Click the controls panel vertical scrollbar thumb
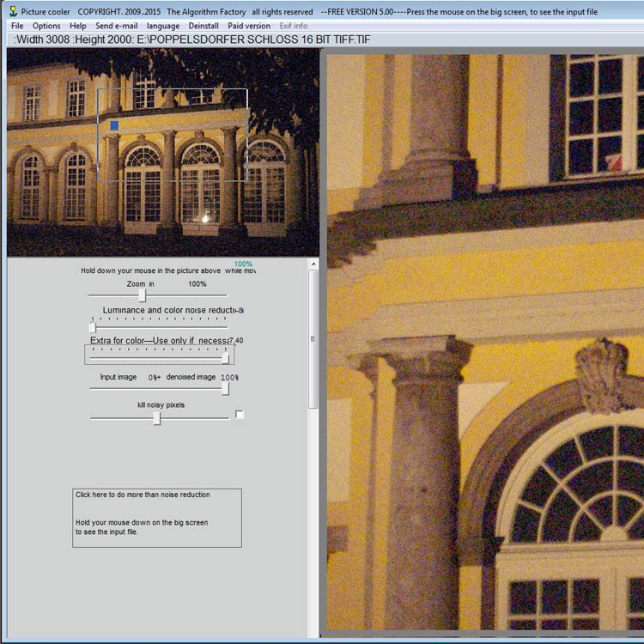644x644 pixels. pos(313,339)
